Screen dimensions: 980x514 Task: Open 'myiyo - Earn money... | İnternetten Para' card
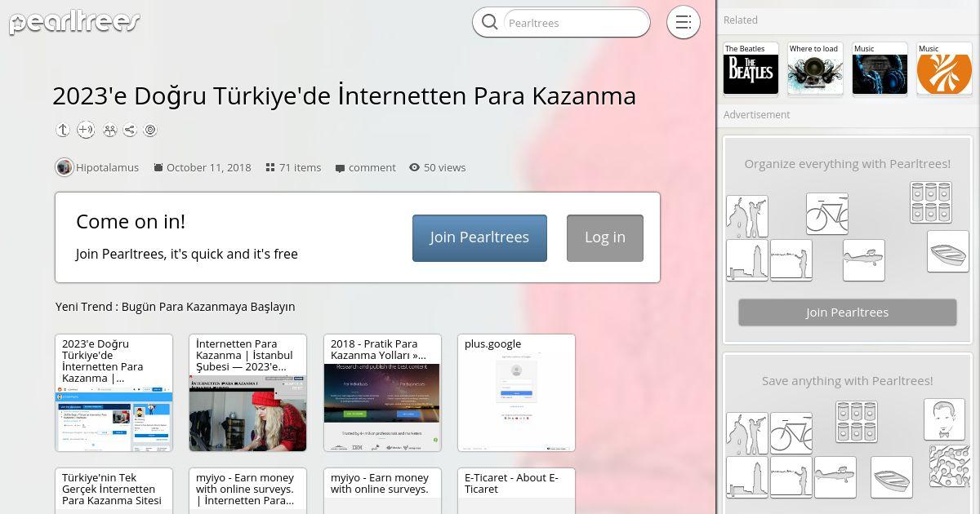coord(247,490)
